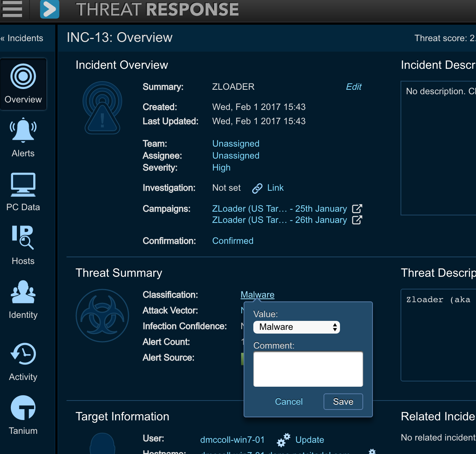
Task: Change the Severity value High
Action: [221, 168]
